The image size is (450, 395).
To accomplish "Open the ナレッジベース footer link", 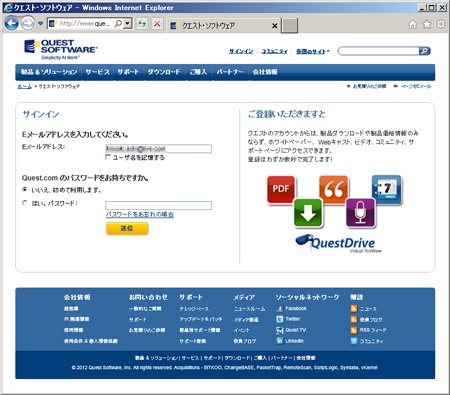I will pyautogui.click(x=194, y=309).
